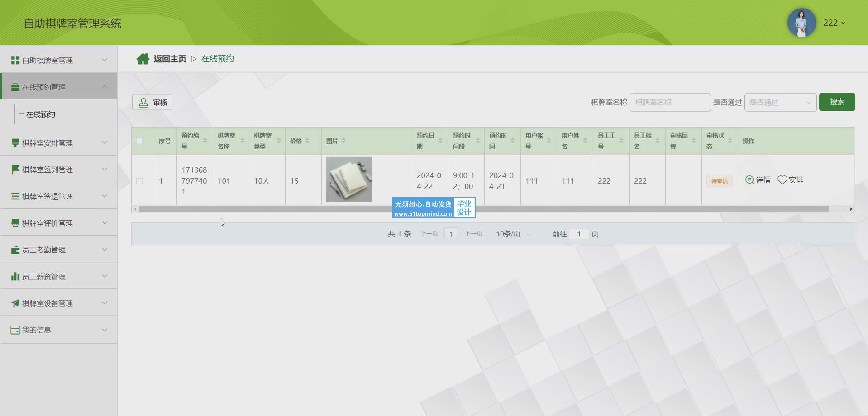Click the magnifier icon for 详情
Image resolution: width=868 pixels, height=416 pixels.
tap(749, 180)
